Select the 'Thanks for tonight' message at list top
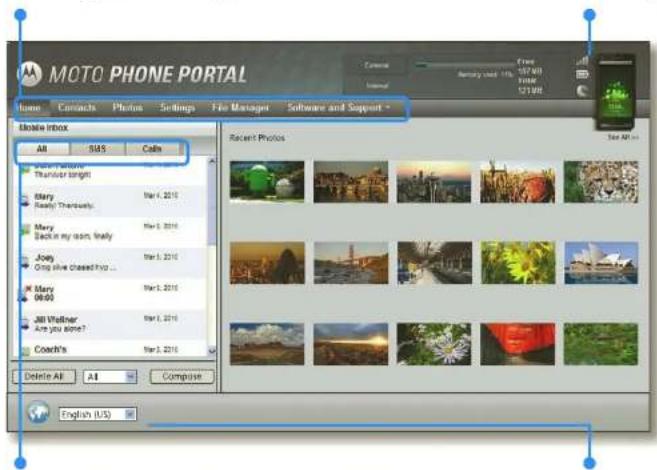657x470 pixels. (111, 172)
